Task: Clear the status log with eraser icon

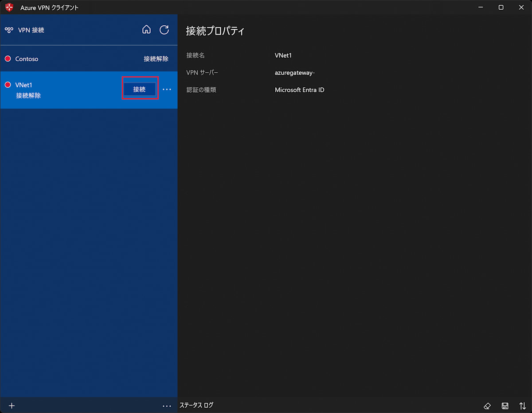Action: click(x=487, y=405)
